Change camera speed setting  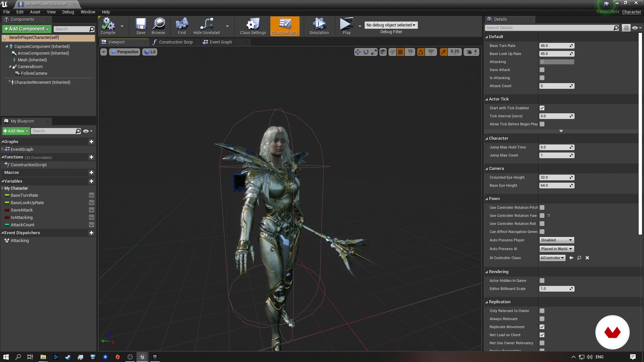tap(471, 52)
